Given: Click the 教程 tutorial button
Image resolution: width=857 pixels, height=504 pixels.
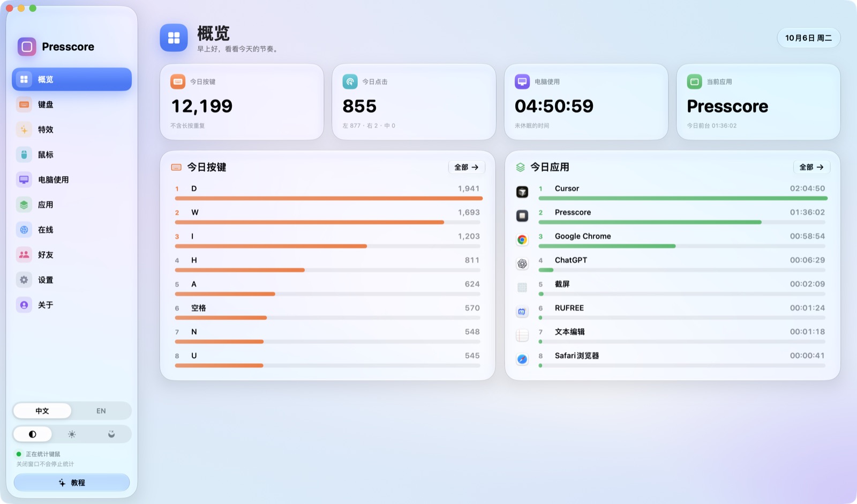Looking at the screenshot, I should [x=72, y=483].
